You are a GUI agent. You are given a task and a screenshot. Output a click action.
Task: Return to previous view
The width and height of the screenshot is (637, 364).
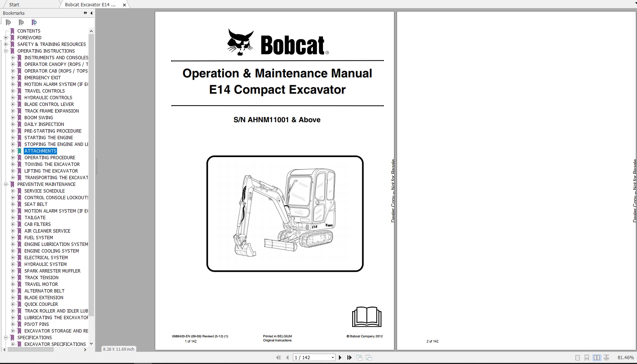click(x=358, y=358)
